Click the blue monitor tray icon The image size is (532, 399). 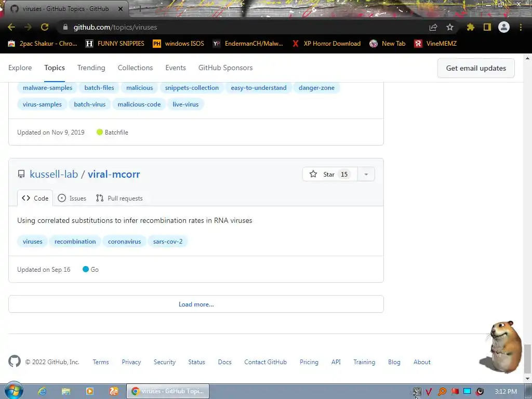point(467,392)
